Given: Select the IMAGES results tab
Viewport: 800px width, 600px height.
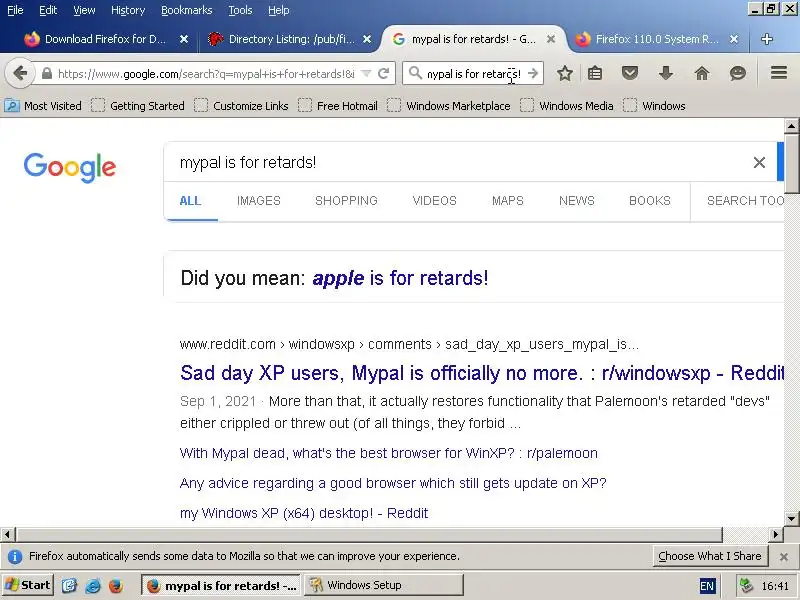Looking at the screenshot, I should click(259, 201).
